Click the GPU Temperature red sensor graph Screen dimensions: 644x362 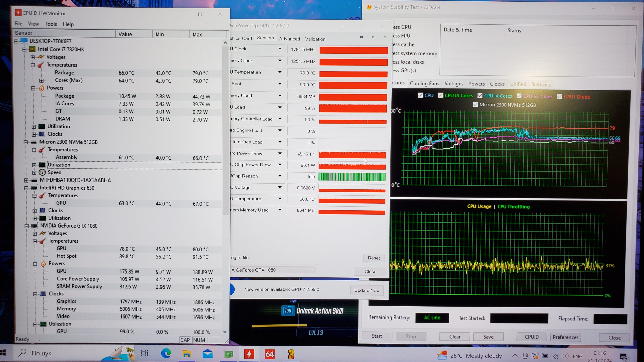353,74
